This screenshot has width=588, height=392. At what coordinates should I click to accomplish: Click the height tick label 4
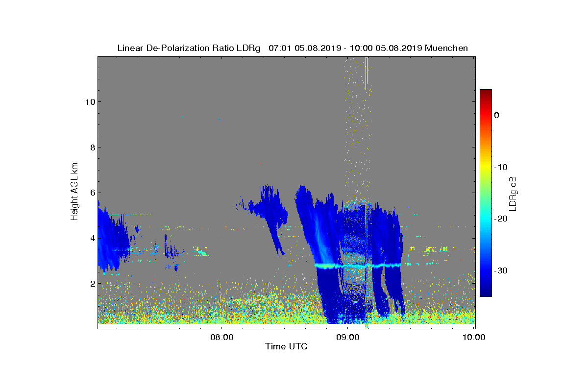(92, 238)
